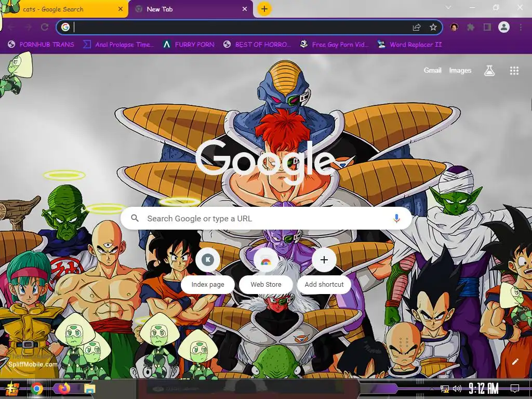This screenshot has width=532, height=399.
Task: Open a new tab with plus button
Action: pos(264,9)
